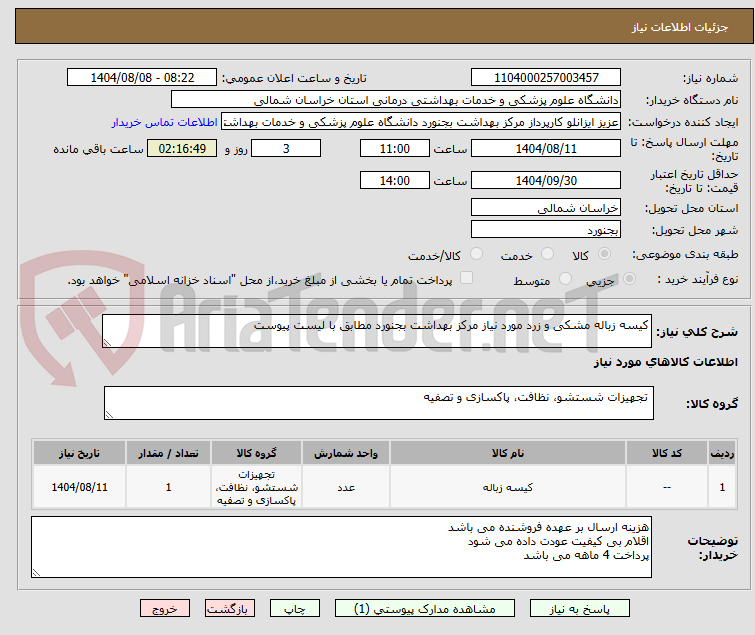Viewport: 755px width, 635px height.
Task: Click the goods group cell in table row
Action: pos(256,487)
